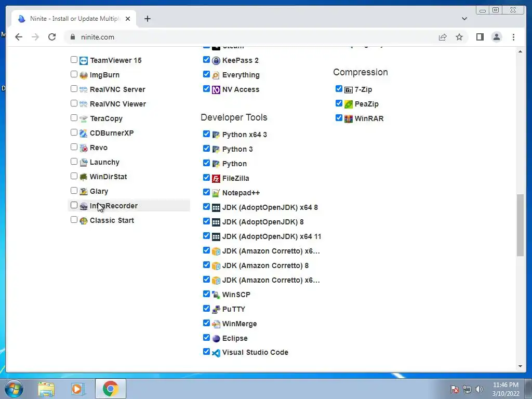Open a new browser tab
This screenshot has width=532, height=399.
click(147, 19)
